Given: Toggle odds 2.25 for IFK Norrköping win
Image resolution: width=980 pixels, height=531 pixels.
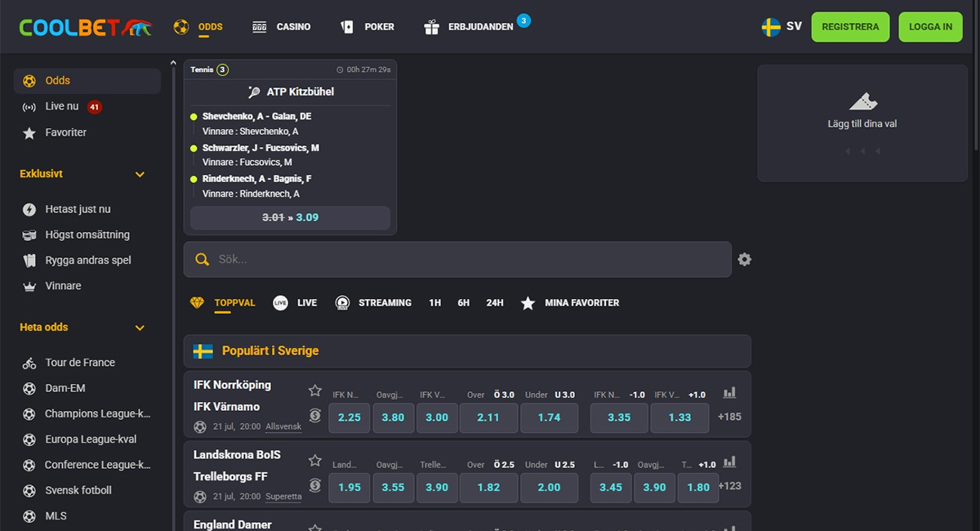Looking at the screenshot, I should tap(350, 417).
